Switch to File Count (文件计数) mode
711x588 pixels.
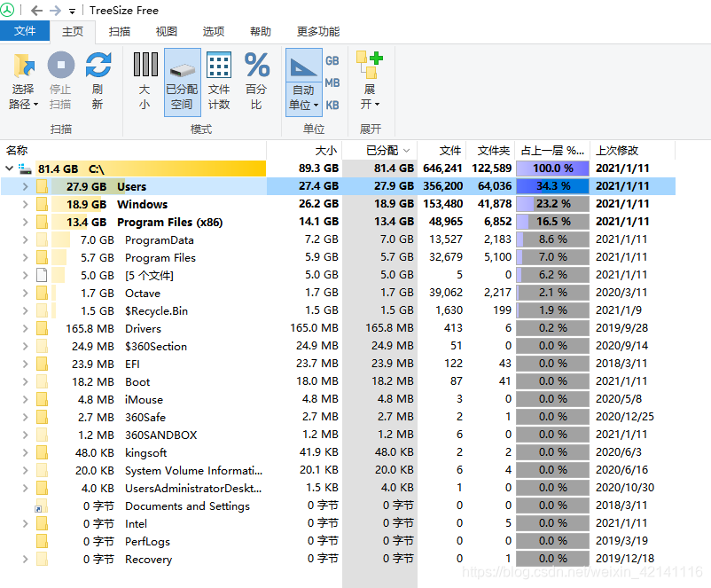tap(219, 82)
